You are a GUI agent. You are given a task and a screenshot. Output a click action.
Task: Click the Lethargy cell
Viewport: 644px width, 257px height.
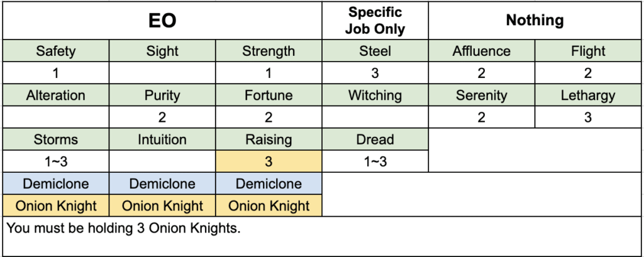coord(588,96)
